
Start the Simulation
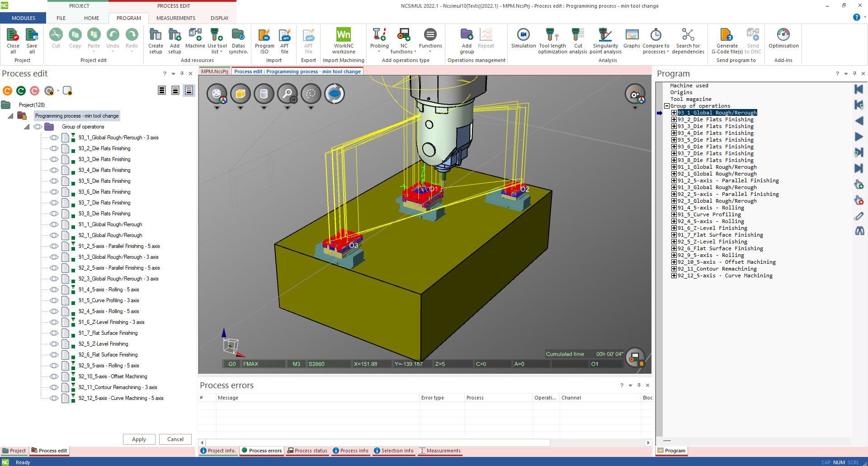(x=524, y=38)
